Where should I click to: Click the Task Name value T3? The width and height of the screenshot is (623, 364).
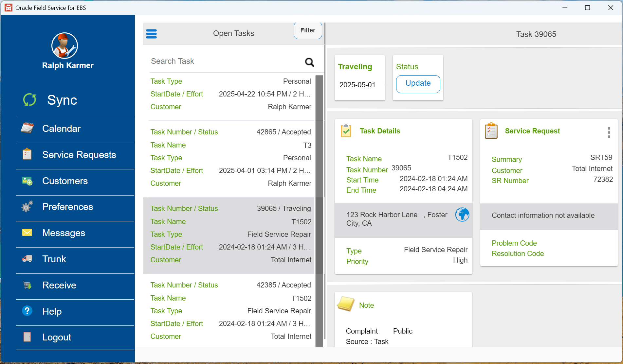click(x=307, y=145)
